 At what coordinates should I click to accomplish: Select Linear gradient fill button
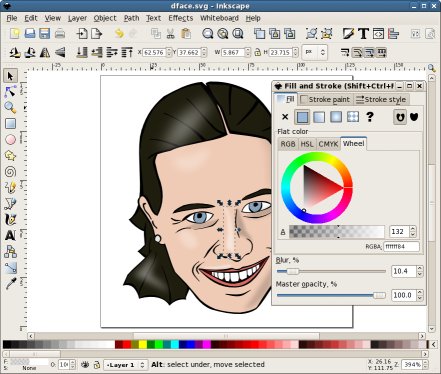tap(319, 117)
